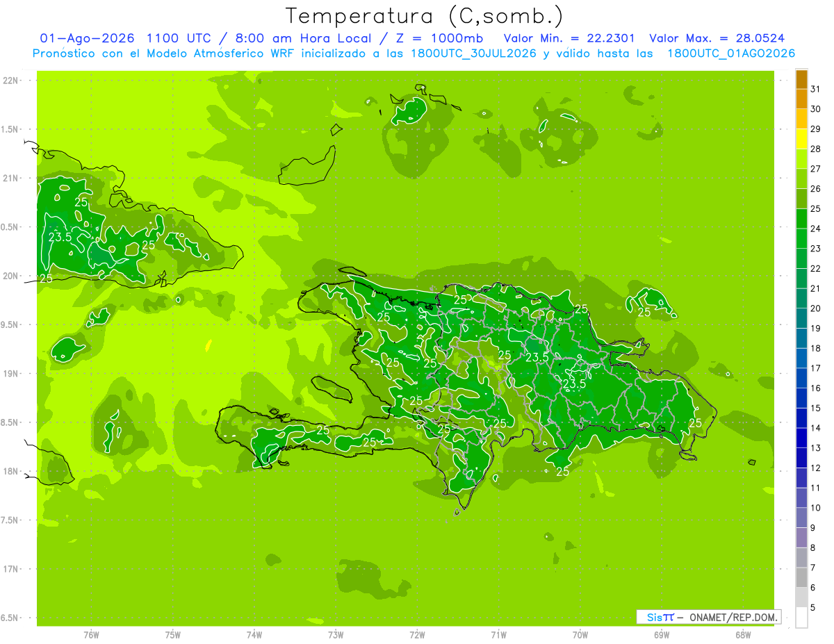Click the Valor Max. = 28.0524 text

(x=717, y=38)
